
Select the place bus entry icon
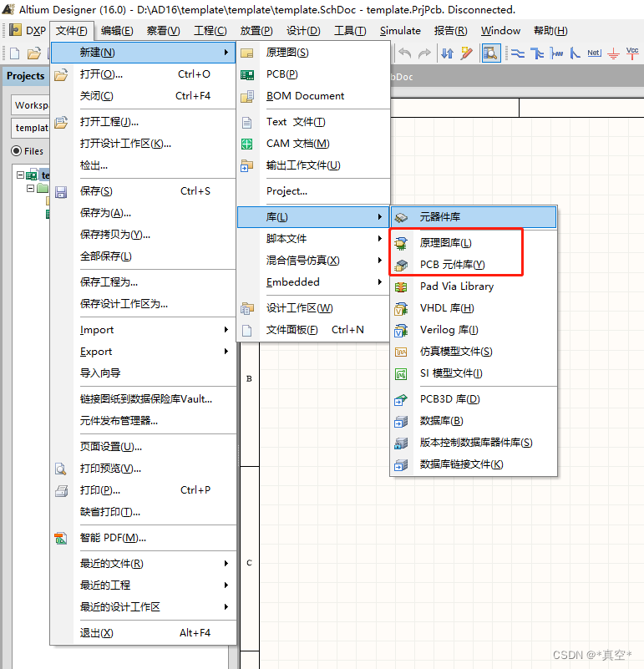click(576, 53)
